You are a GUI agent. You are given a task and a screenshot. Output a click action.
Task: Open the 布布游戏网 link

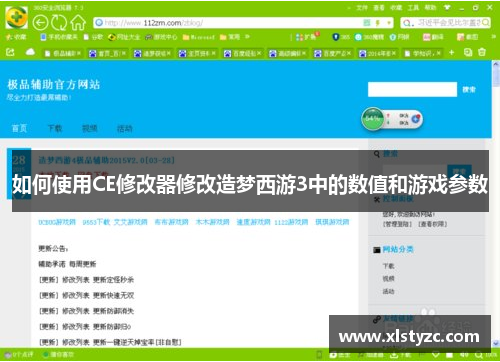(x=171, y=222)
